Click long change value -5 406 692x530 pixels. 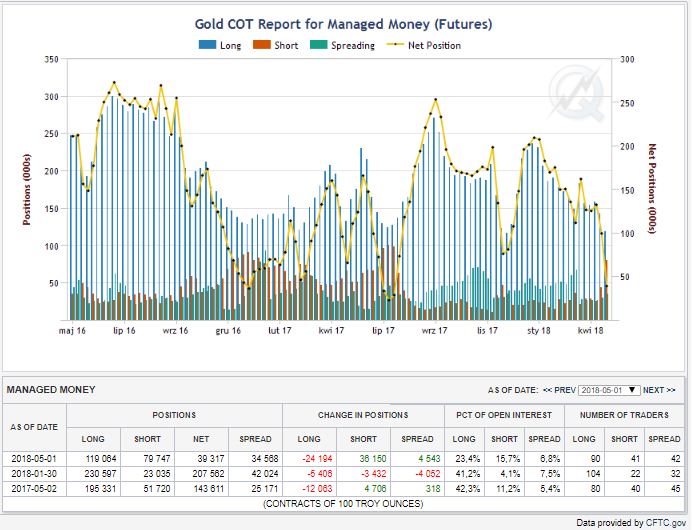(320, 474)
